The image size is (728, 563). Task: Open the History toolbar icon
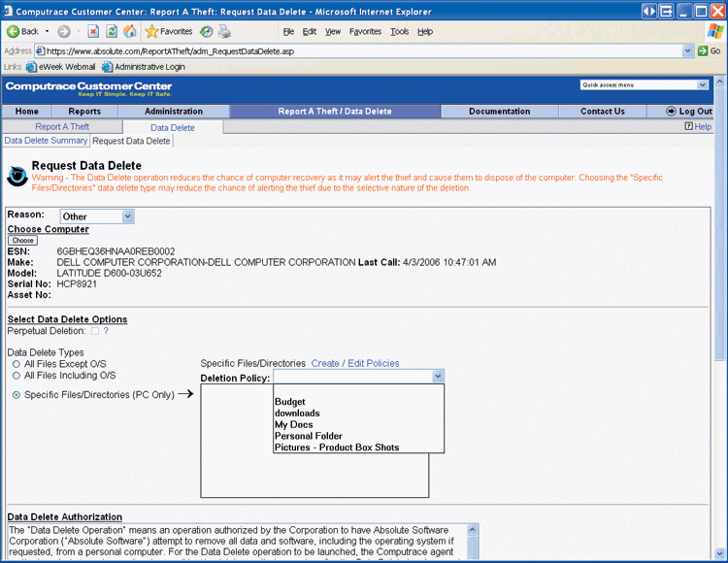point(206,32)
